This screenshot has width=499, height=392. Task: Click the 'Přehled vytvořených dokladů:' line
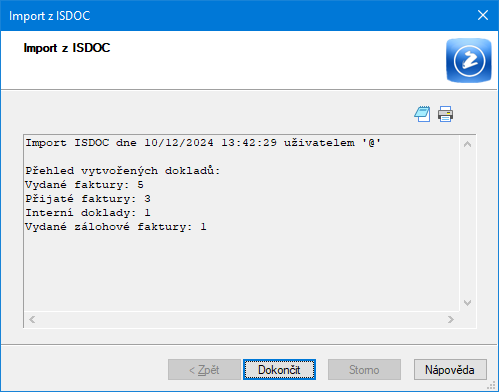(x=123, y=171)
